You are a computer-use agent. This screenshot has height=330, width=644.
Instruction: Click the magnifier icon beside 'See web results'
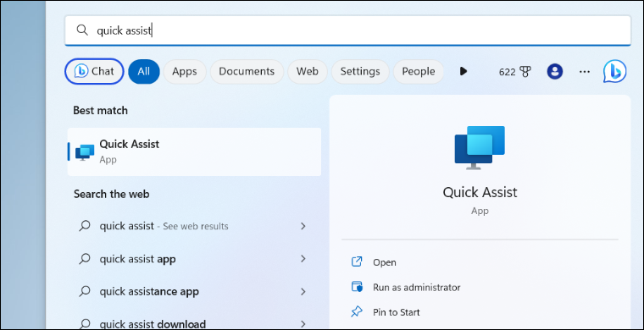tap(85, 226)
